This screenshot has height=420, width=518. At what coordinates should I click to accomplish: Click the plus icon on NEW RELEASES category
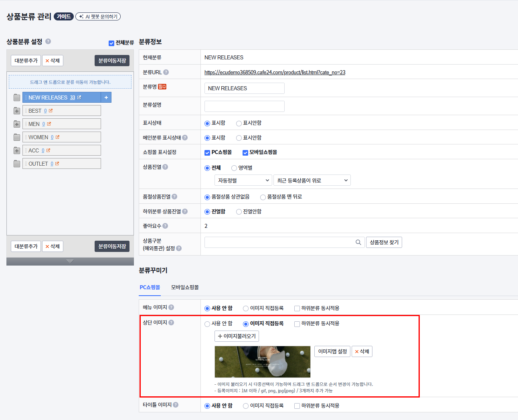point(106,97)
